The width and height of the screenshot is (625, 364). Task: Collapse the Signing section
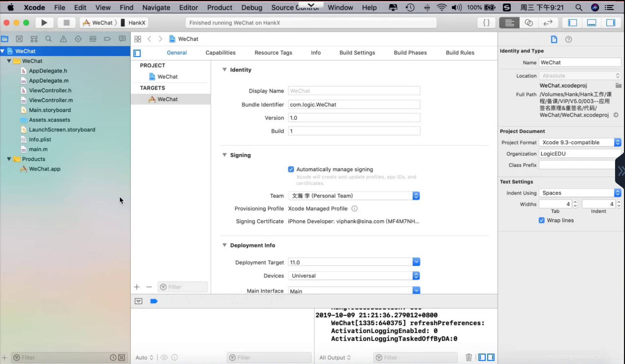click(224, 155)
